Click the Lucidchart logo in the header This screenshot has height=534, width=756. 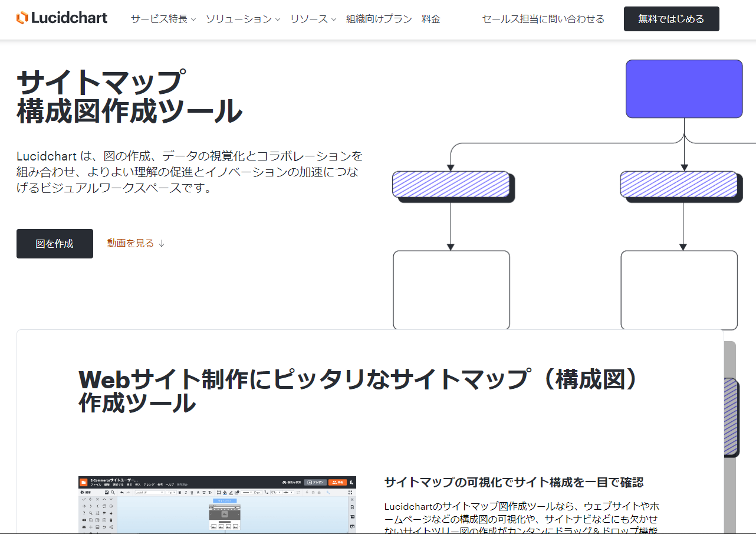[x=62, y=18]
